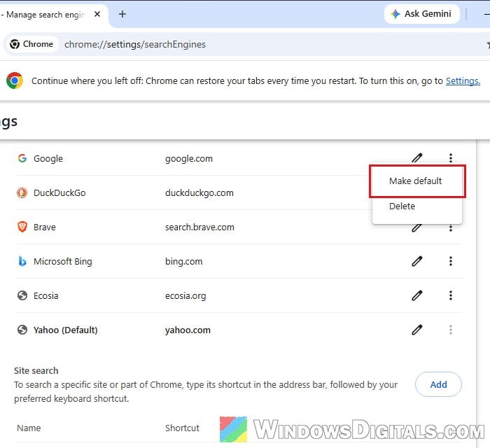The image size is (490, 448).
Task: Click Add button for Site search
Action: click(438, 384)
